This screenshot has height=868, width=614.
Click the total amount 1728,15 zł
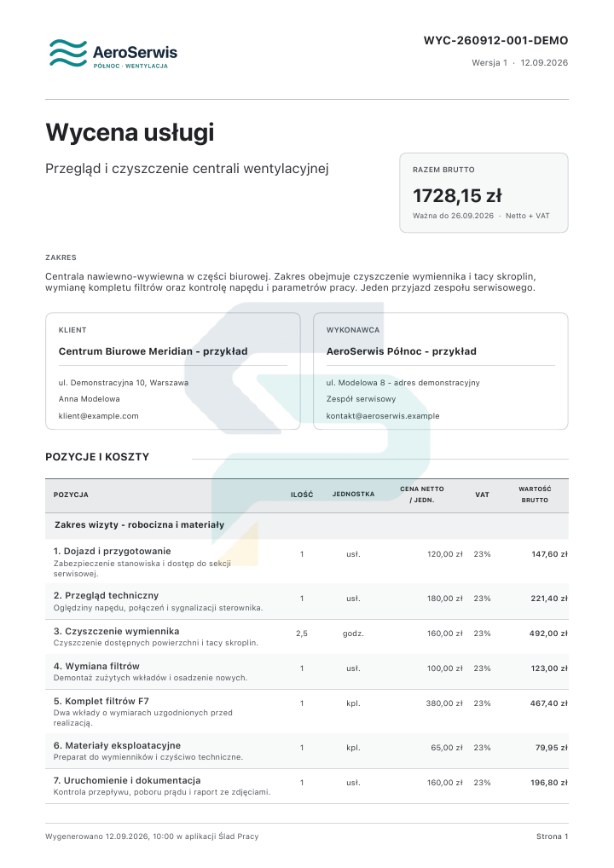point(457,195)
